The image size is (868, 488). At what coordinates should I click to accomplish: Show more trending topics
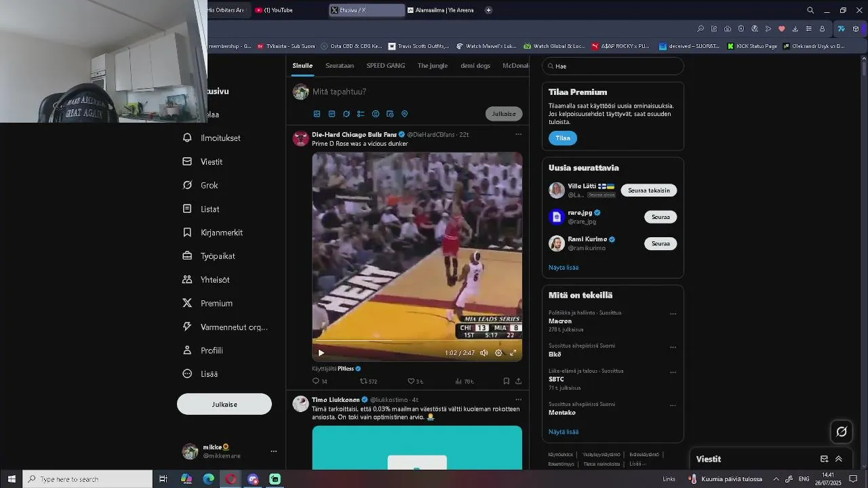click(564, 432)
